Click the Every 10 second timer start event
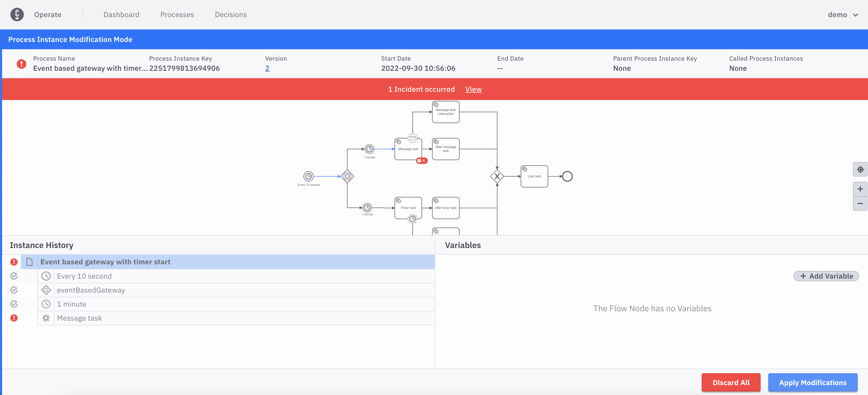Image resolution: width=868 pixels, height=395 pixels. click(308, 176)
